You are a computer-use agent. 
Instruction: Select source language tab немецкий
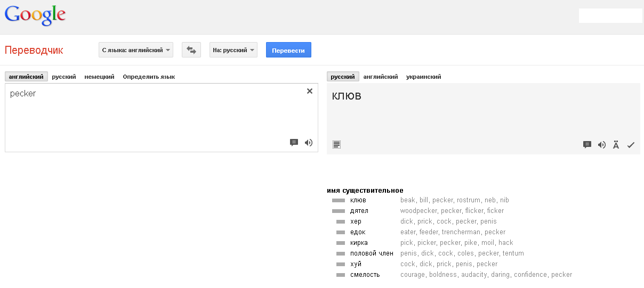(99, 77)
